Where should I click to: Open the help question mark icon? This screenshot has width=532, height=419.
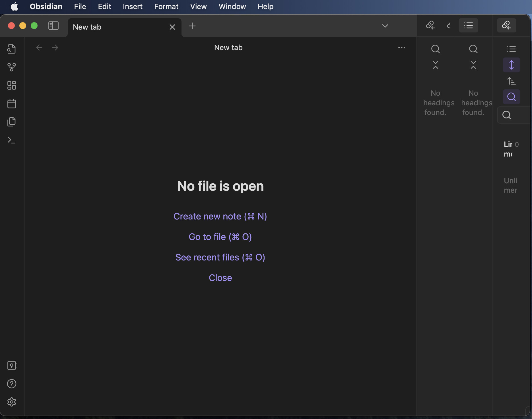pyautogui.click(x=12, y=384)
